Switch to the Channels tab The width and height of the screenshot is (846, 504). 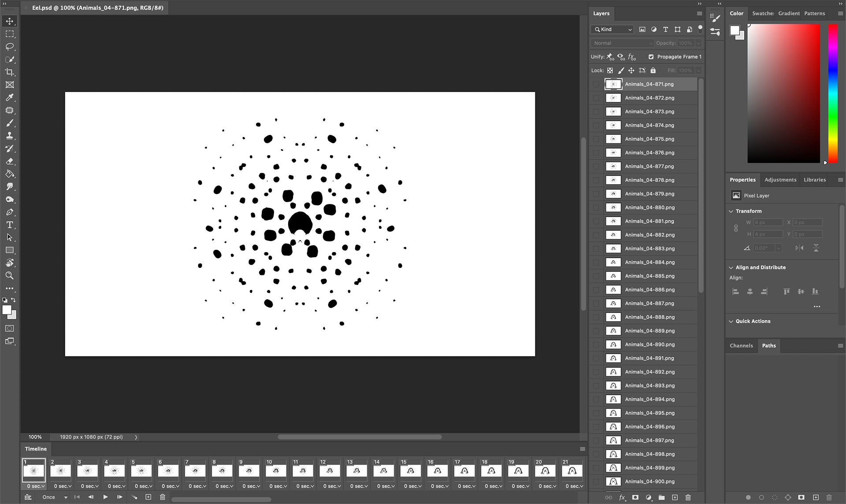pos(741,346)
